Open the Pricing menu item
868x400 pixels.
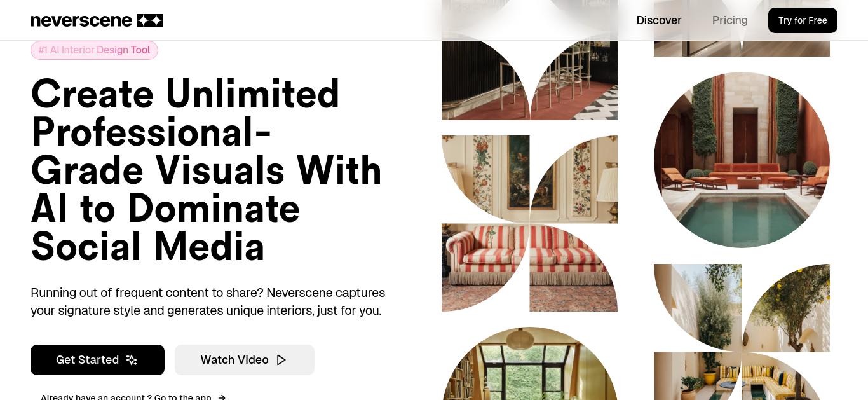coord(729,20)
